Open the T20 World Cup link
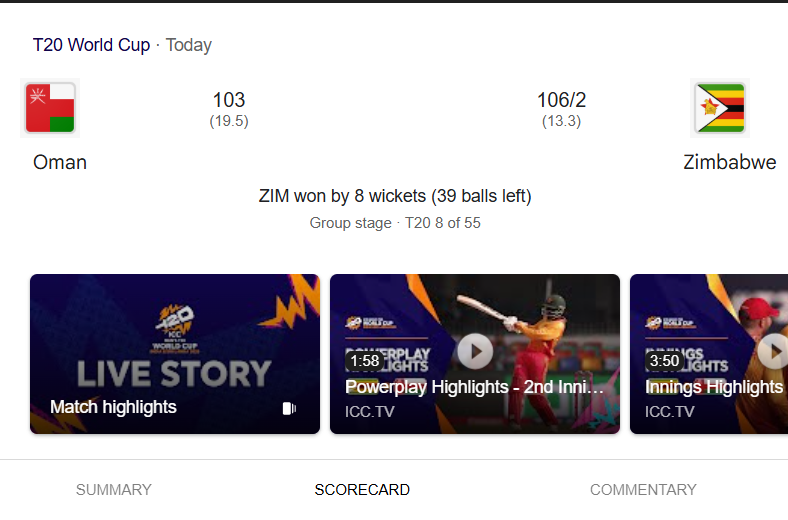The width and height of the screenshot is (788, 520). 91,45
